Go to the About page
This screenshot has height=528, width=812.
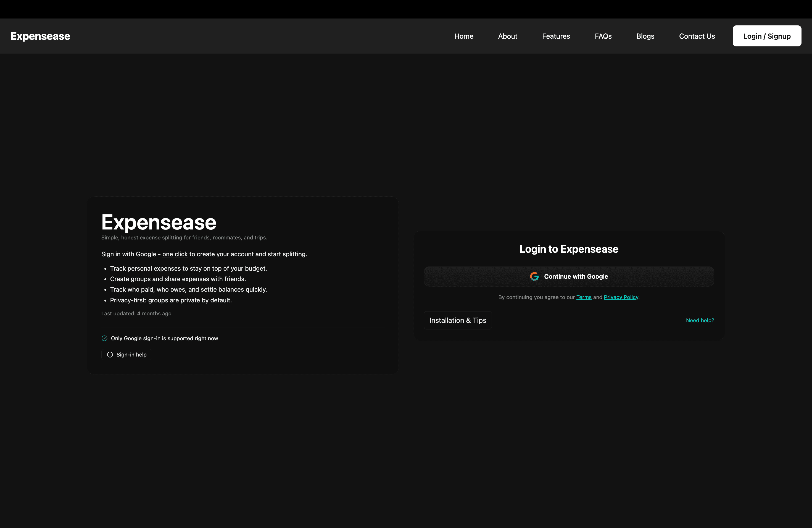(507, 36)
